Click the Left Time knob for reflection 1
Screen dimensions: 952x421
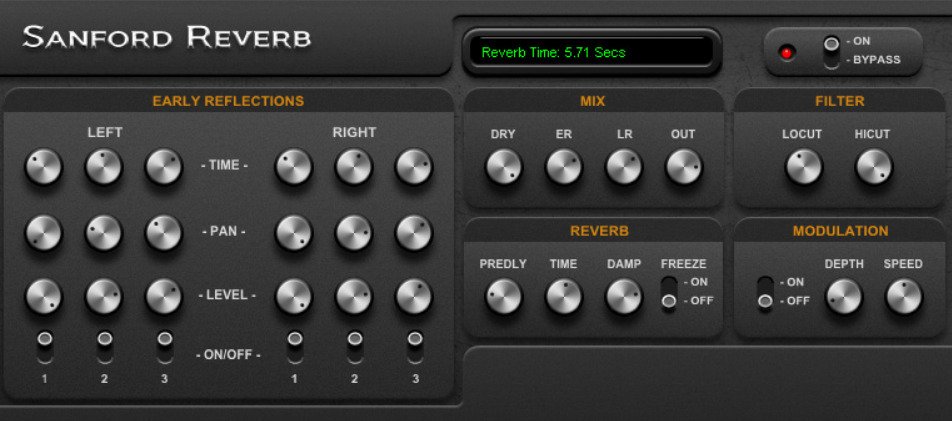[x=43, y=166]
